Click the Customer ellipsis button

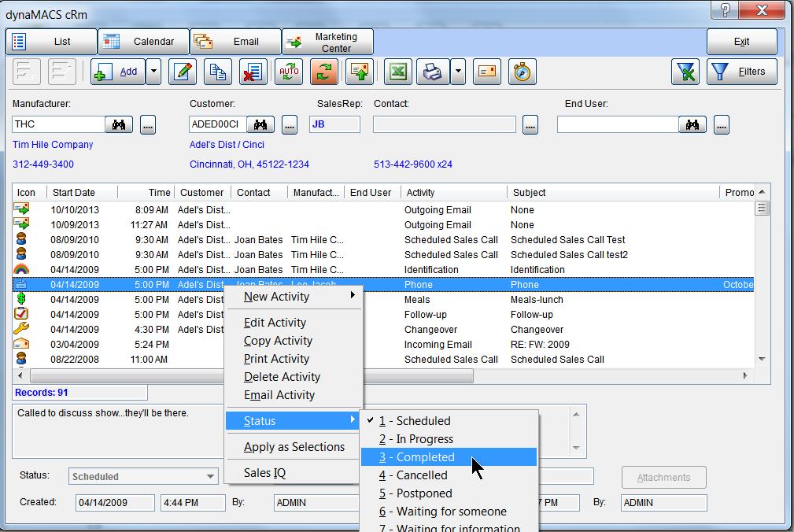click(x=290, y=124)
